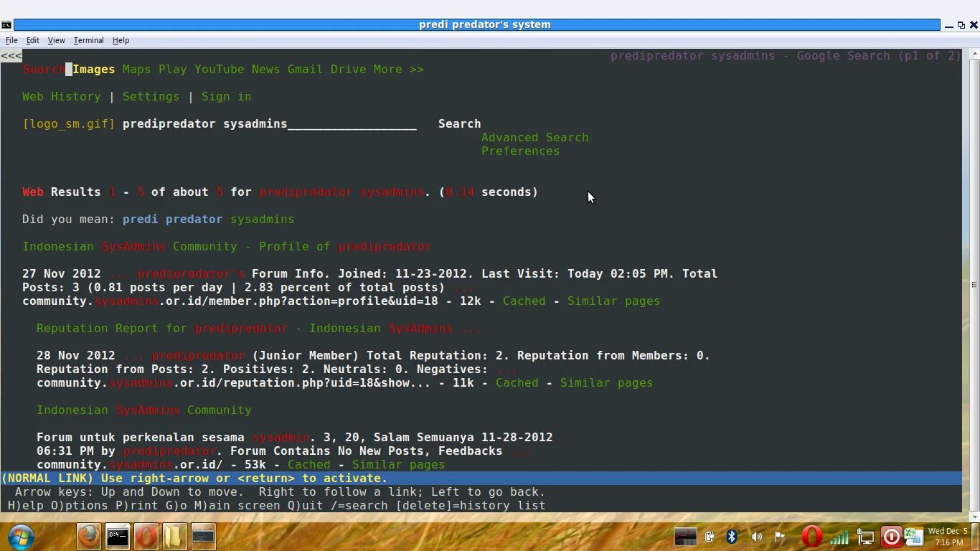Viewport: 980px width, 551px height.
Task: Switch to the active terminal window taskbar icon
Action: [204, 536]
